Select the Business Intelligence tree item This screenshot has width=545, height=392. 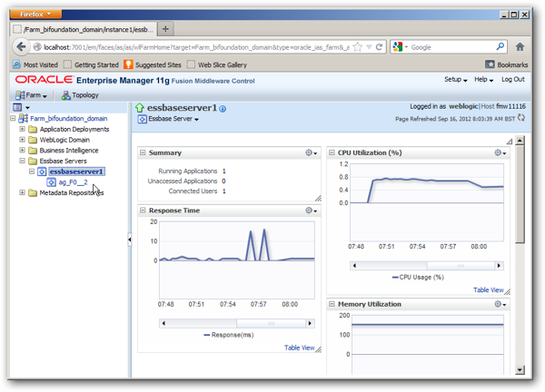coord(69,150)
